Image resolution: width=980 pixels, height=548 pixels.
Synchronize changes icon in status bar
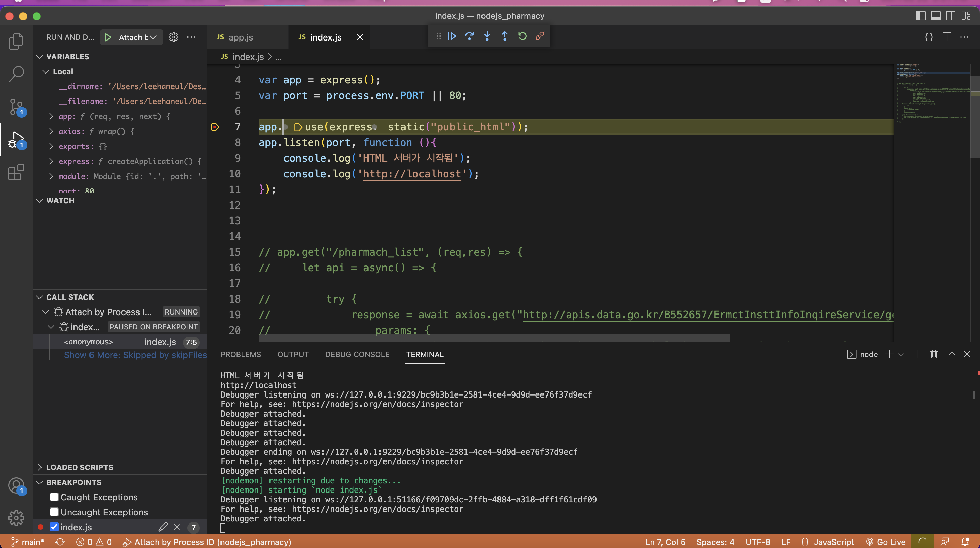point(60,542)
